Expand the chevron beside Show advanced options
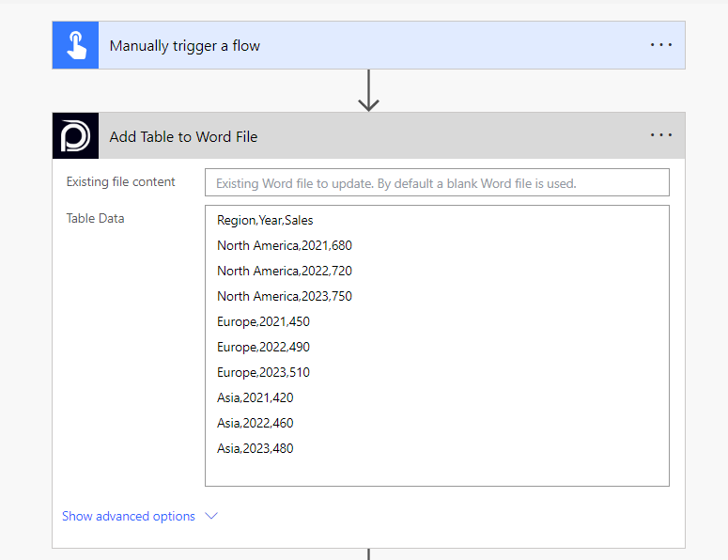Screen dimensions: 728x560 click(211, 516)
